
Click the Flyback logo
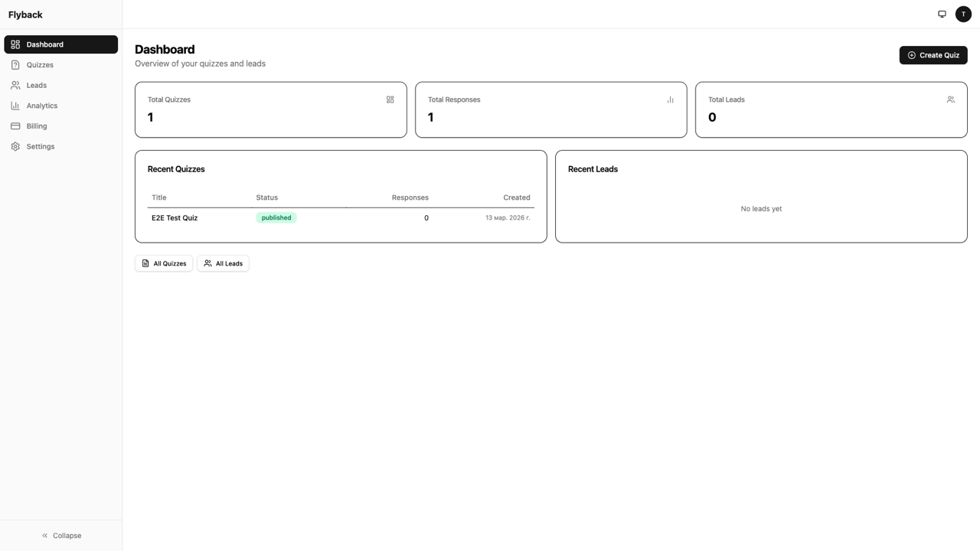click(x=24, y=14)
